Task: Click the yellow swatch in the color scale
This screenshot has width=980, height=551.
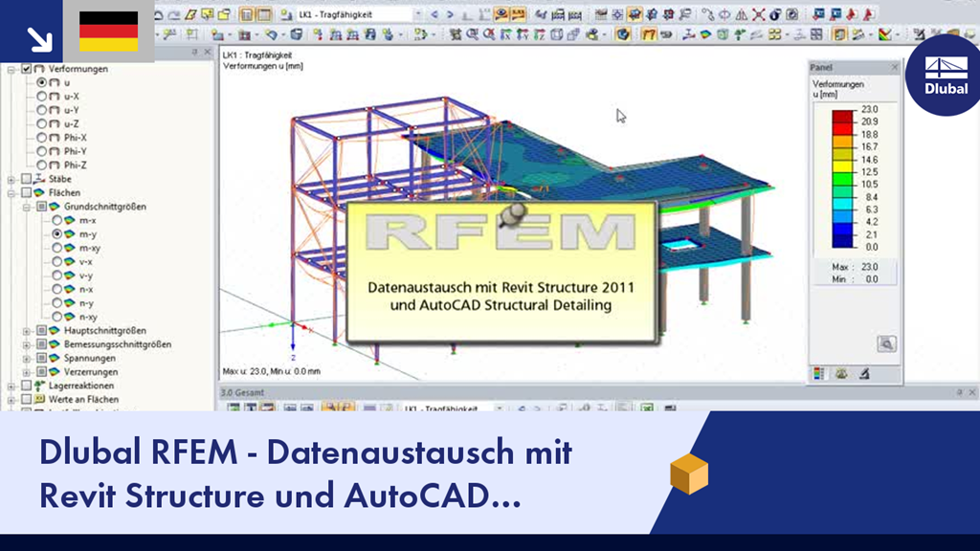Action: point(842,166)
